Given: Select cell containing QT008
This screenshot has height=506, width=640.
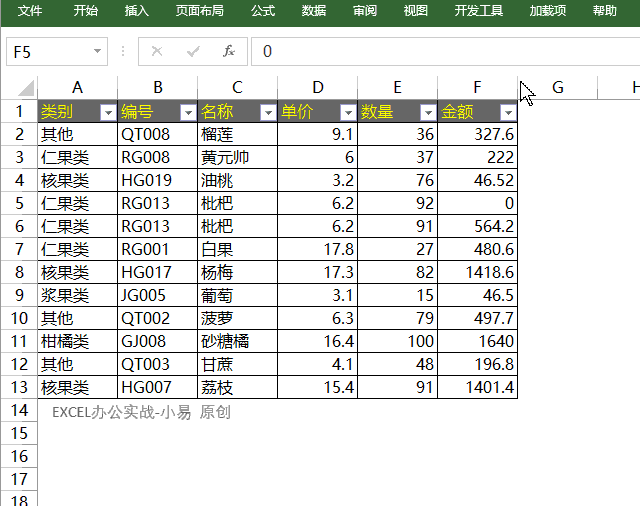Looking at the screenshot, I should 158,134.
